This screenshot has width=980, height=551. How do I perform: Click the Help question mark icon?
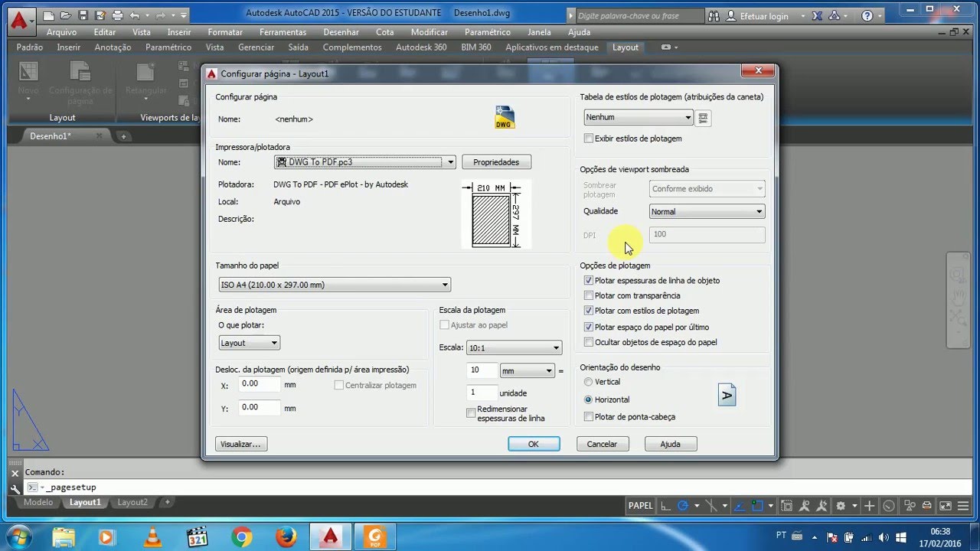[x=867, y=15]
